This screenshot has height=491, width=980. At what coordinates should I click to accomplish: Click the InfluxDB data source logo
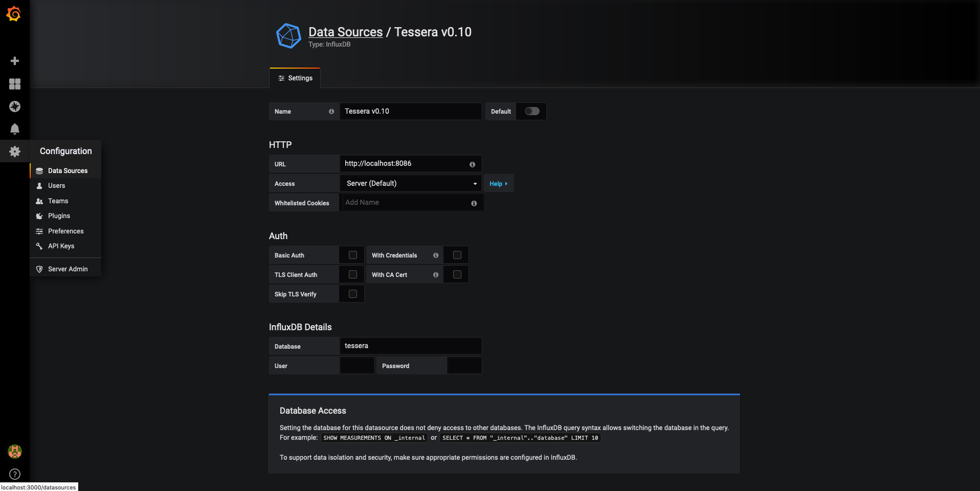pos(288,36)
